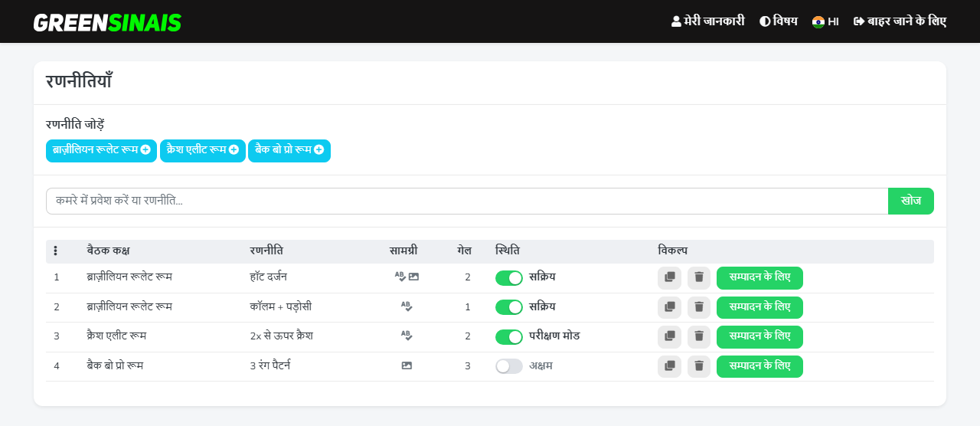Enable the अक्षम strategy toggle for बैक बो प्रो रूम
This screenshot has height=426, width=980.
(509, 366)
